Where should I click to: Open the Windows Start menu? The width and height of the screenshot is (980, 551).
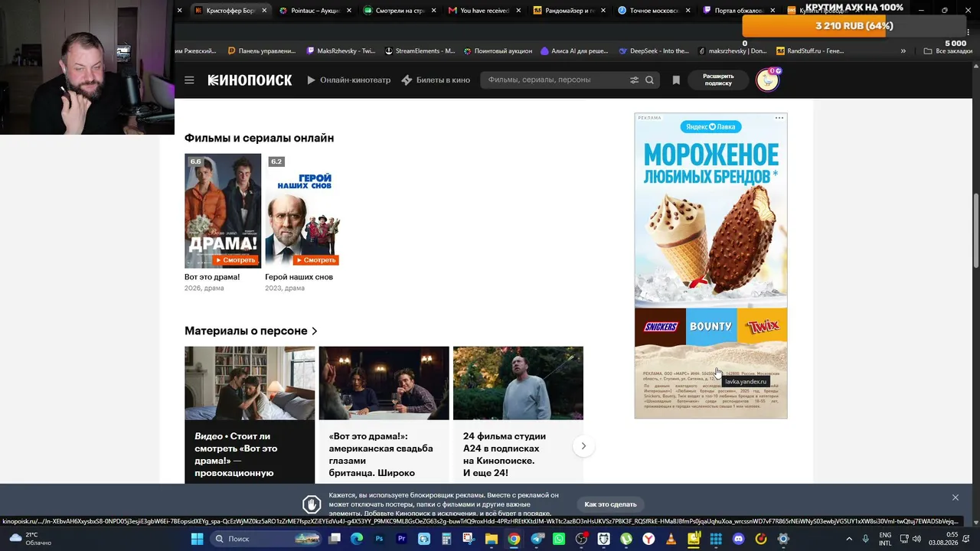tap(197, 539)
